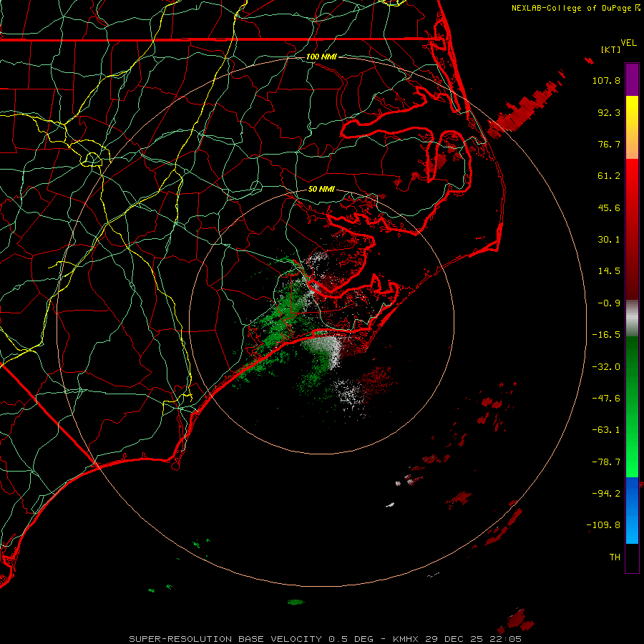
Task: Click the 30.1 velocity scale value
Action: point(609,240)
